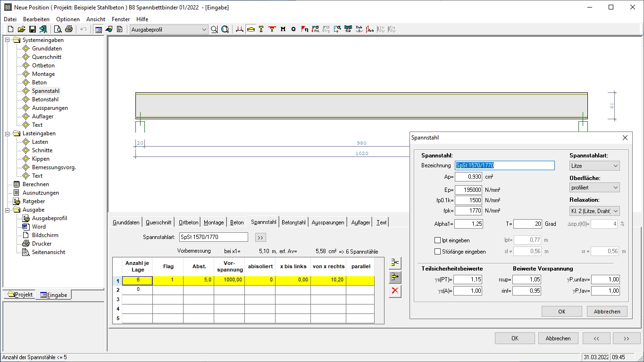Click the red system view toolbar icon
The height and width of the screenshot is (362, 644).
240,29
